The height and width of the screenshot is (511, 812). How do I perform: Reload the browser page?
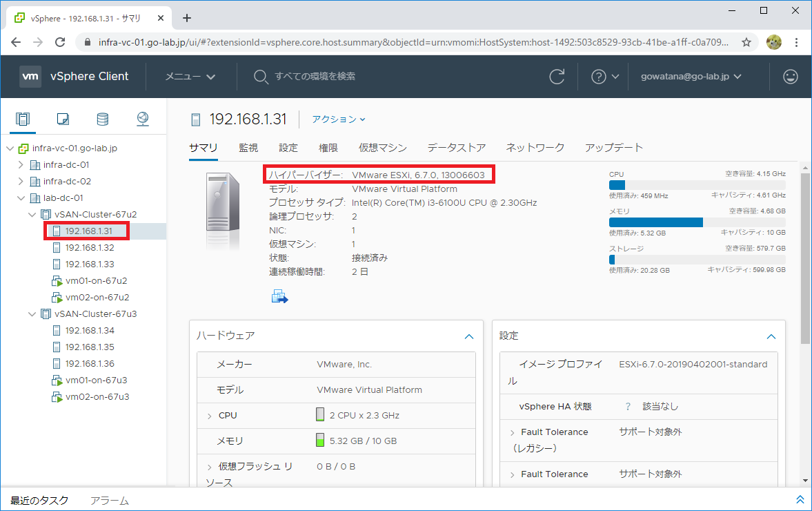(60, 42)
